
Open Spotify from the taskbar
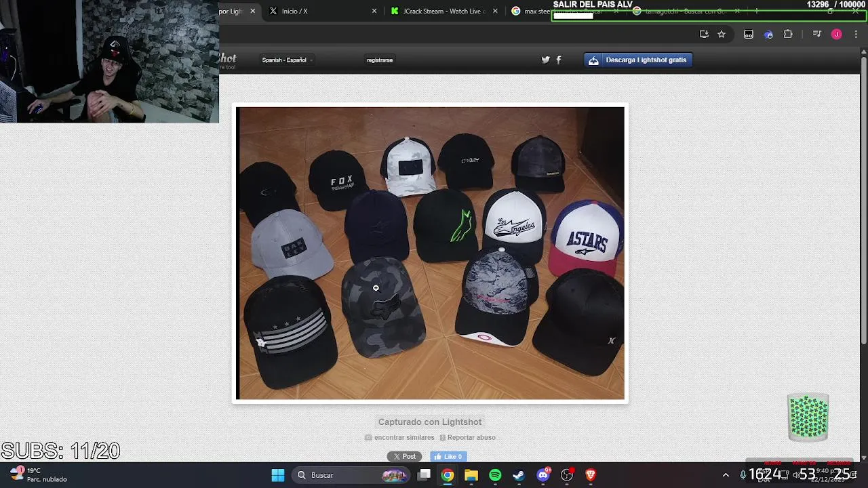495,475
